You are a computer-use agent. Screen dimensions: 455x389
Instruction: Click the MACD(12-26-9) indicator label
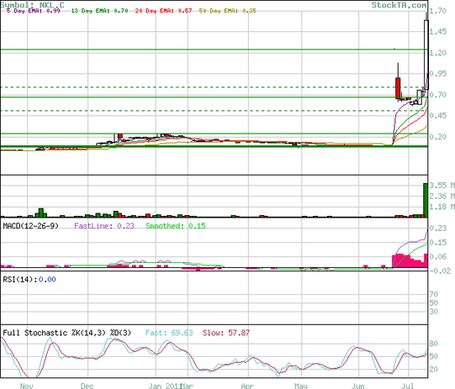coord(31,226)
